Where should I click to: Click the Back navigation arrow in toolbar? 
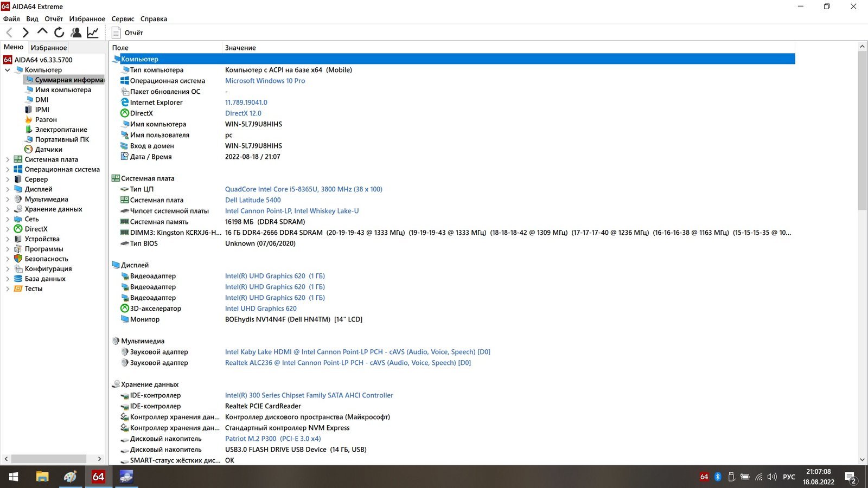[9, 33]
